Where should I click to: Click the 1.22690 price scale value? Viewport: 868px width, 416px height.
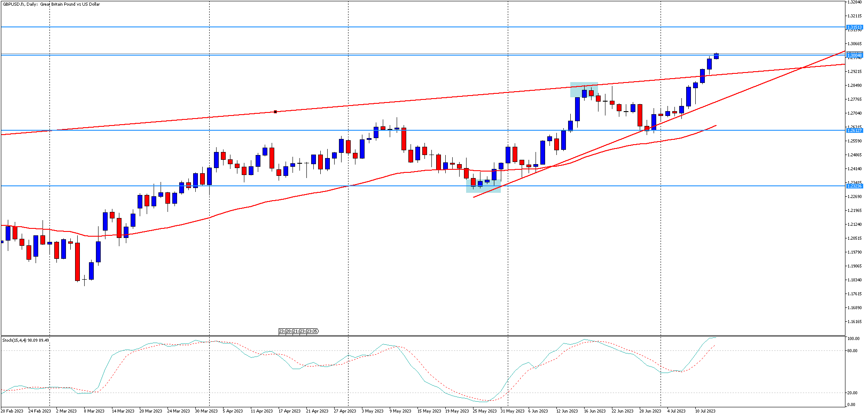[x=855, y=197]
